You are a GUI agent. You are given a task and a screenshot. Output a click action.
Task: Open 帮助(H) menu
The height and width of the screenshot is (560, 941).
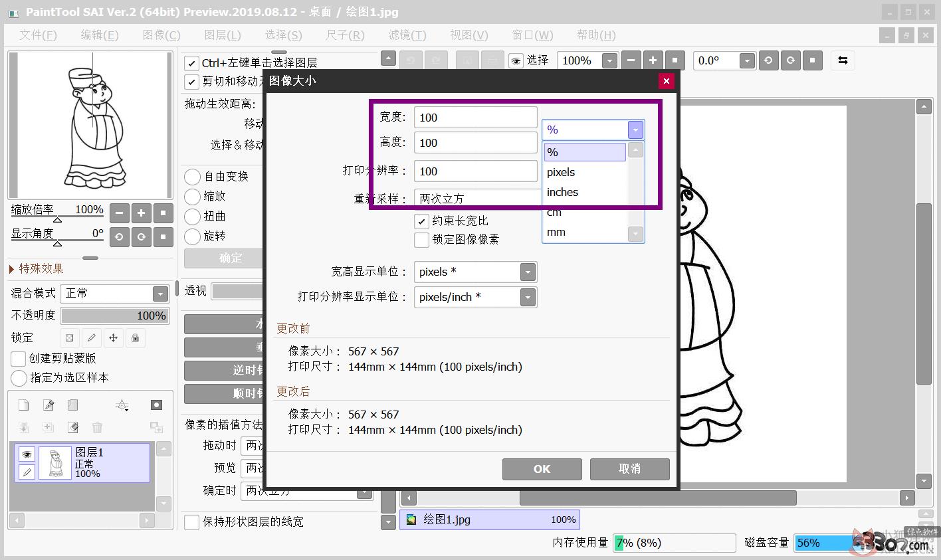point(596,35)
